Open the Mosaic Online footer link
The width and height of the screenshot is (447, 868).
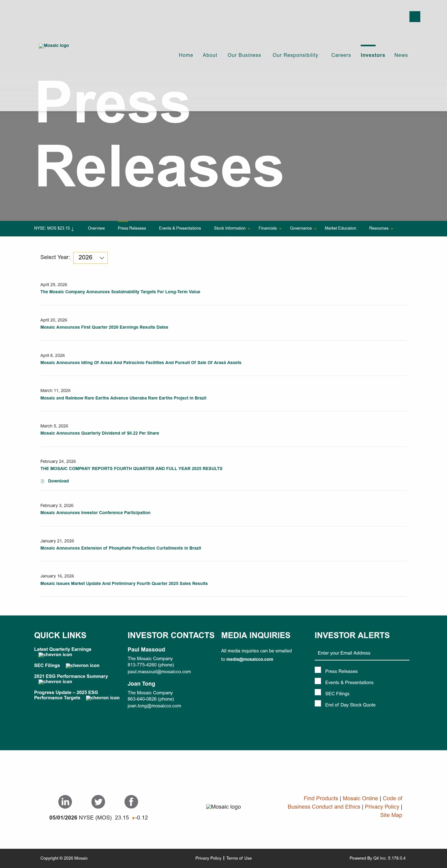pos(360,798)
